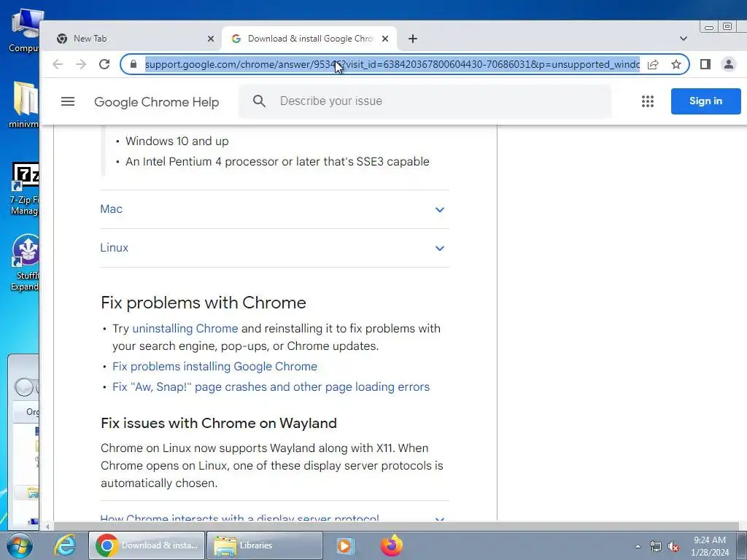Close the Download & install Google Chrome tab
The height and width of the screenshot is (560, 747).
(385, 39)
